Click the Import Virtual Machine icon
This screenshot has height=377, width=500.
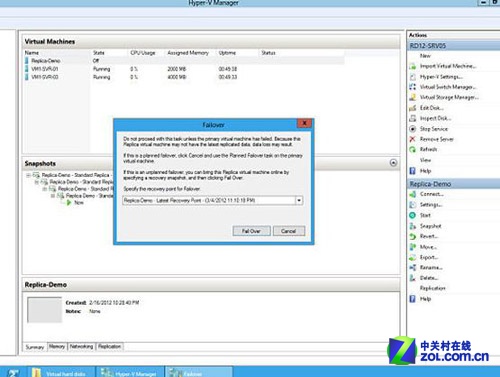(x=413, y=66)
